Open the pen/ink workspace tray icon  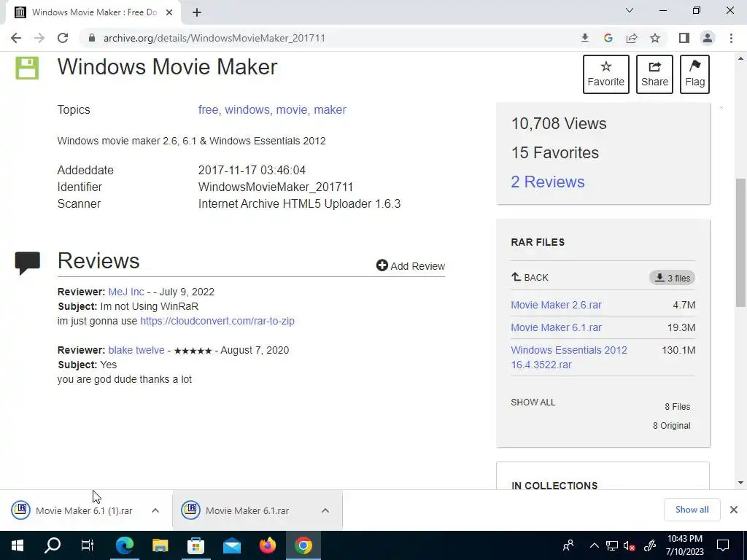650,545
